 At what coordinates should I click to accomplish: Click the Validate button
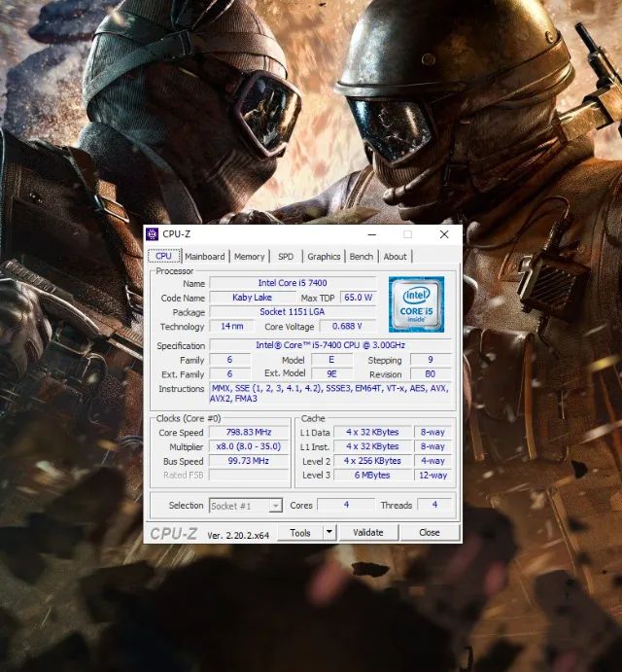(368, 532)
